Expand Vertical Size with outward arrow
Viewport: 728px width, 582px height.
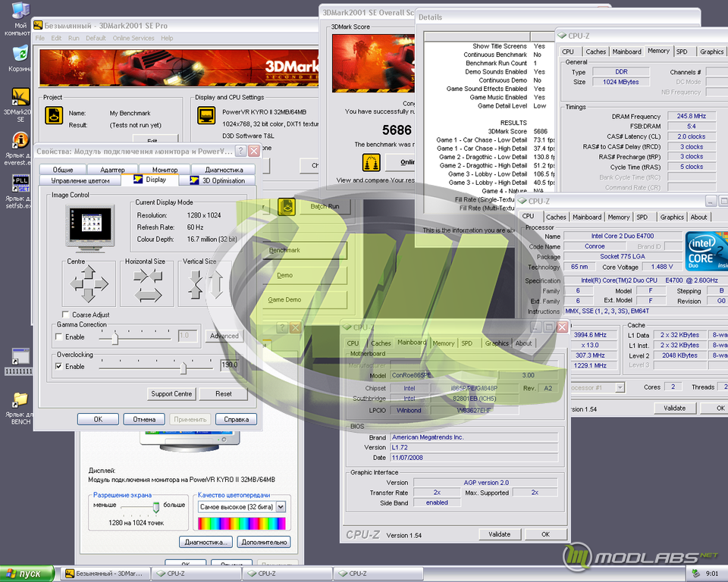216,283
